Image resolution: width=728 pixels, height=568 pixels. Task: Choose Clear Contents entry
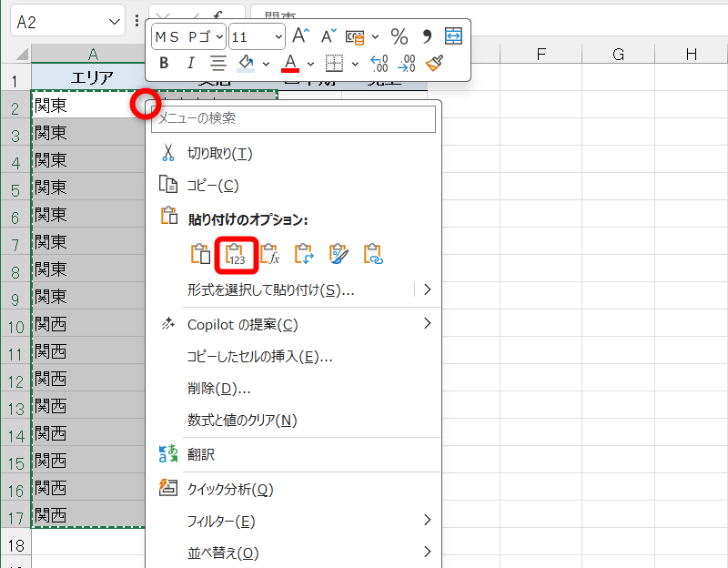293,421
